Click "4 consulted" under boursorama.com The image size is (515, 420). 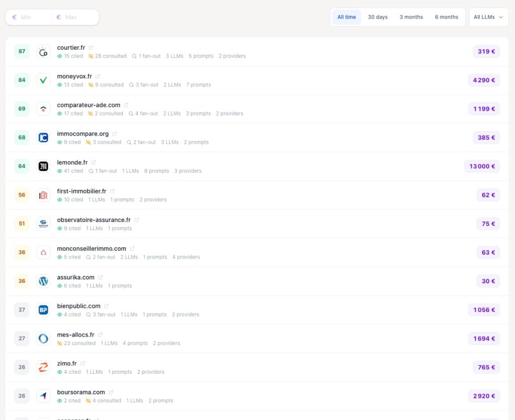(x=104, y=400)
